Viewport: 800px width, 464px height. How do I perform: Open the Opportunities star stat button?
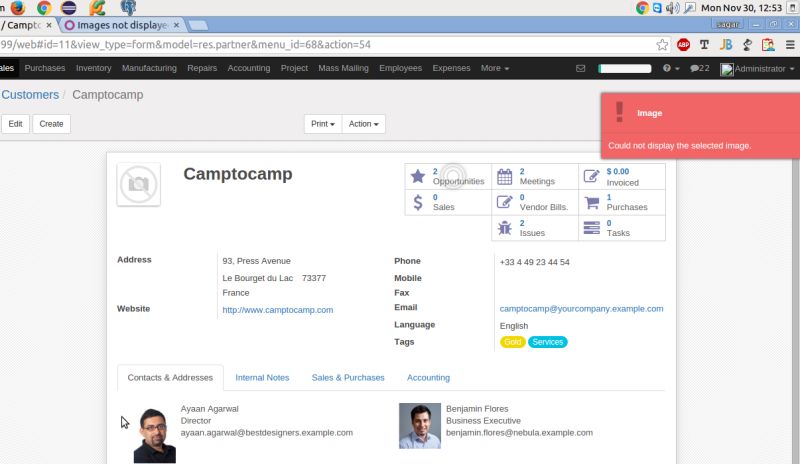point(448,177)
